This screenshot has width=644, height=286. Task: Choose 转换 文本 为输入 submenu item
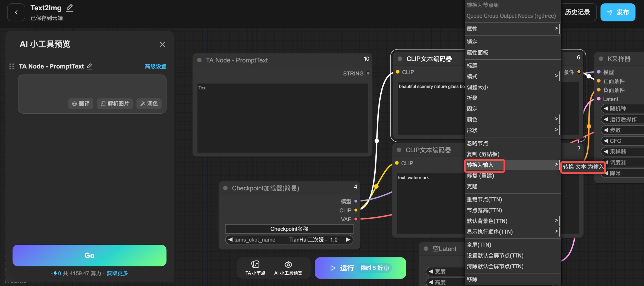tap(583, 167)
